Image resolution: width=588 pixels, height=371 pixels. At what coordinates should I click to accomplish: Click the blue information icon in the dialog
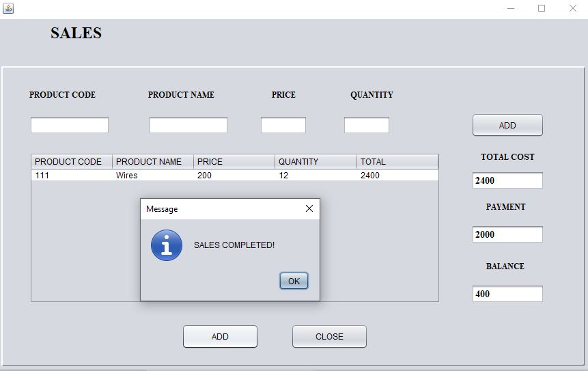click(x=167, y=245)
